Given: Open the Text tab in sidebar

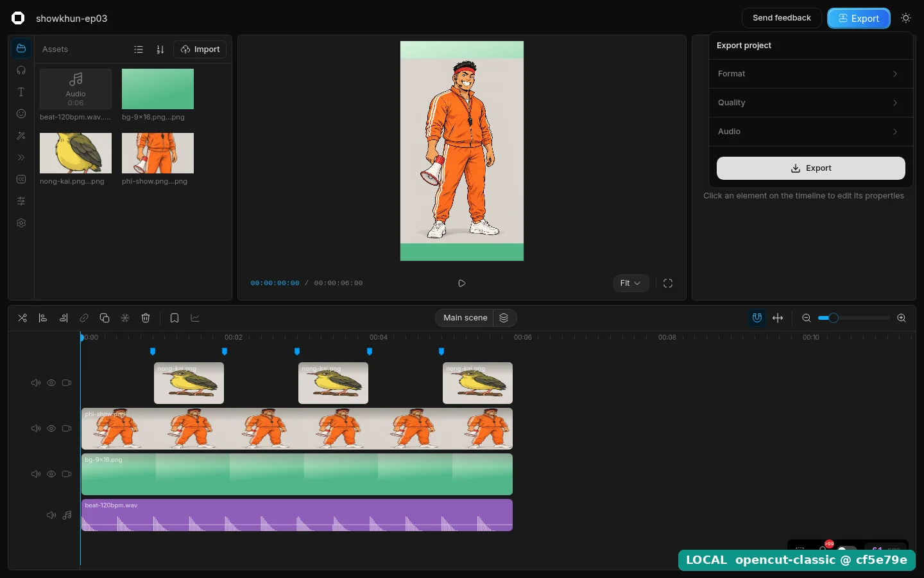Looking at the screenshot, I should coord(21,92).
